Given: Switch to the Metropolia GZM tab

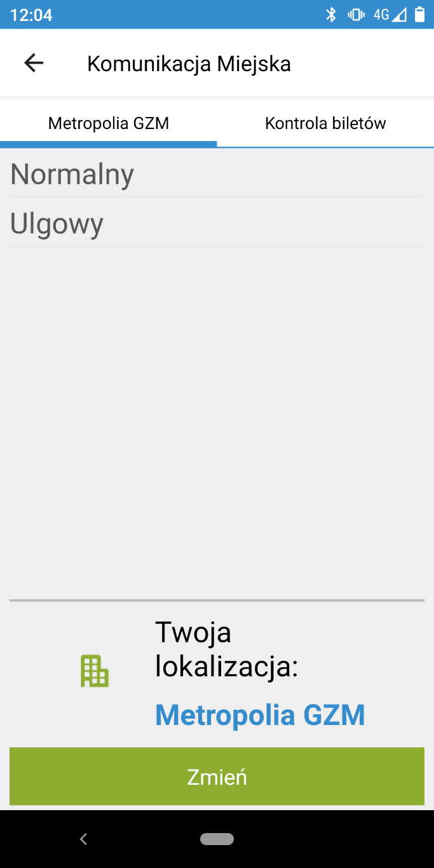Looking at the screenshot, I should pos(109,123).
